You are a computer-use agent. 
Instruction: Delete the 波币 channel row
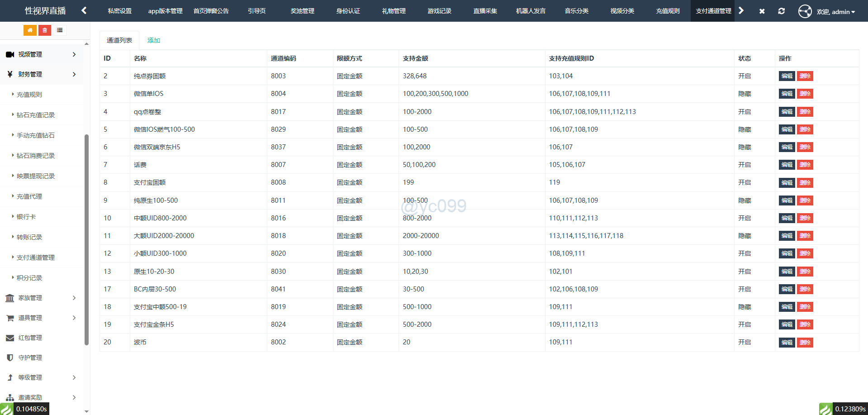805,343
